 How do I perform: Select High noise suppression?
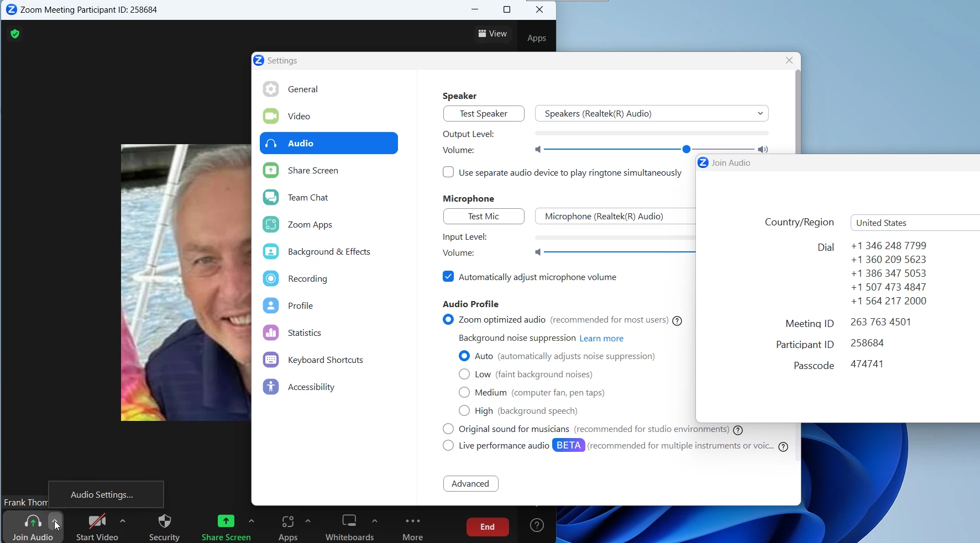[464, 411]
